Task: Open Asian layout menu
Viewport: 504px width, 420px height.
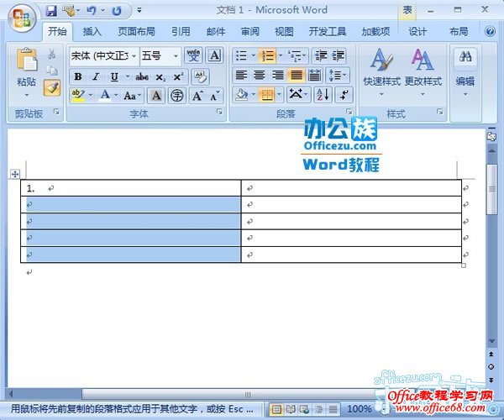Action: 297,94
